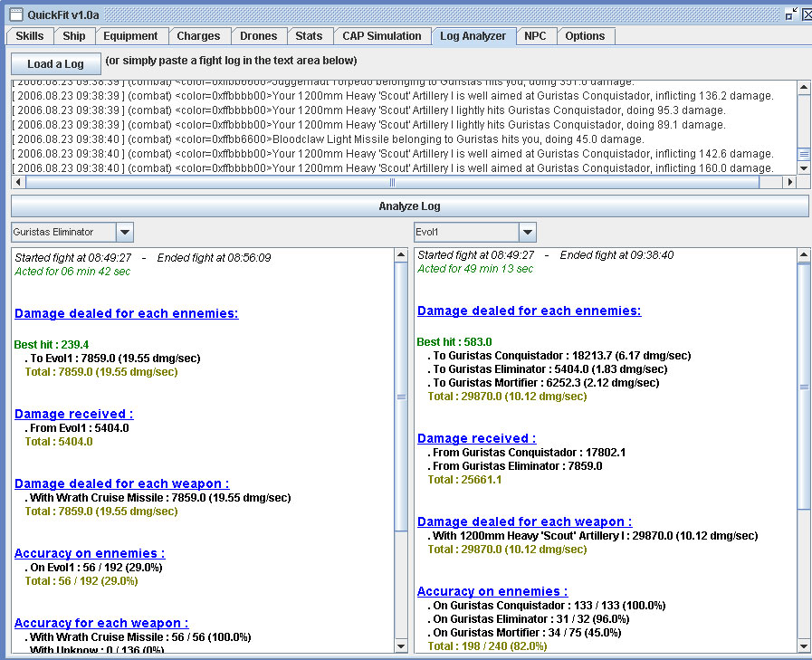The width and height of the screenshot is (812, 660).
Task: Grab the Guristas Eliminator panel's vertical scrollbar thumb
Action: coord(401,397)
